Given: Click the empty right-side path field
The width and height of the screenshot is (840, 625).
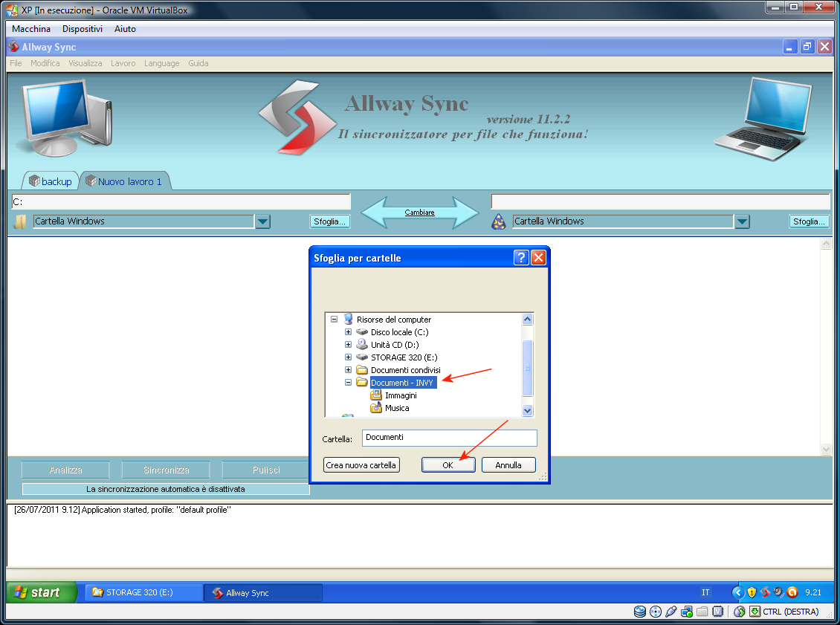Looking at the screenshot, I should click(x=661, y=202).
